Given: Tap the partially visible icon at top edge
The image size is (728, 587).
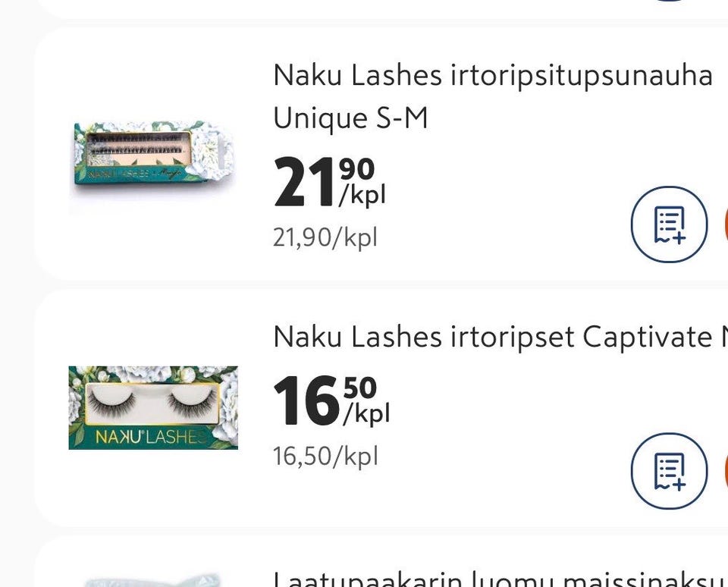Looking at the screenshot, I should [x=671, y=1].
